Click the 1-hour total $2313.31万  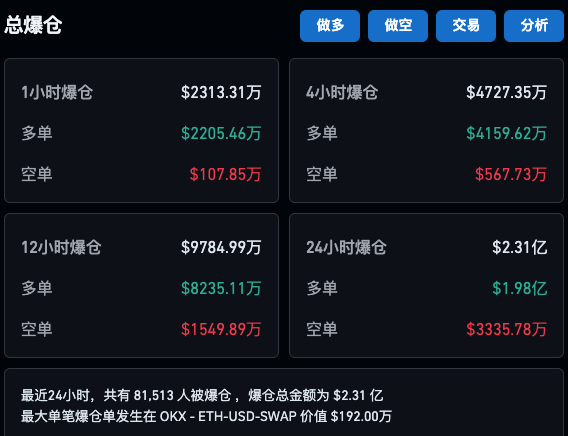coord(221,92)
